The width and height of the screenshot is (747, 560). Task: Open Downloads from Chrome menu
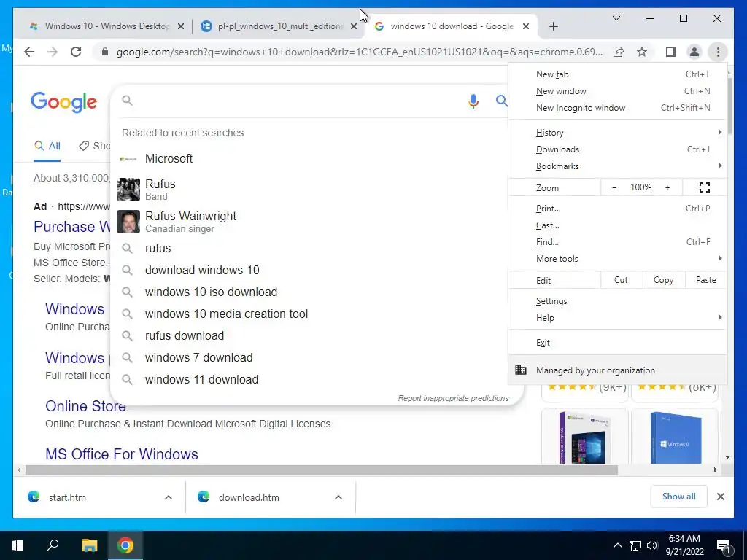[617, 149]
